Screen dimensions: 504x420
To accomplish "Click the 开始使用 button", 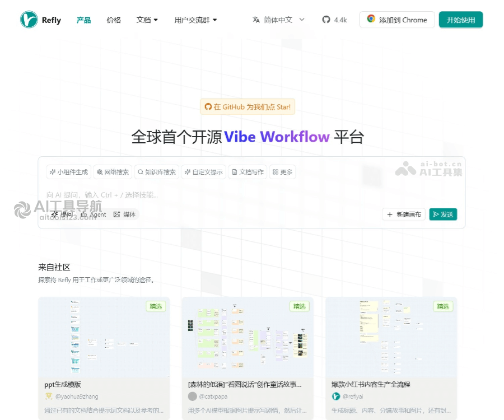I will click(461, 20).
